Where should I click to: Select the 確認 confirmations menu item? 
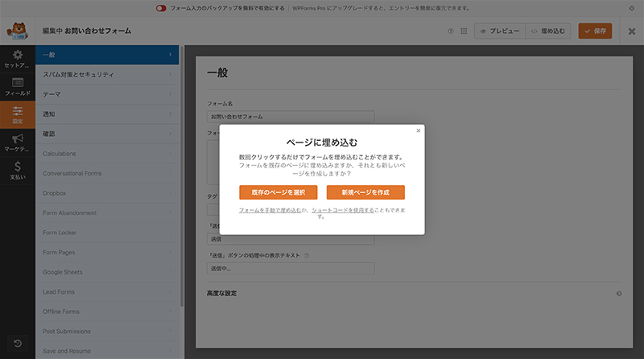pyautogui.click(x=109, y=133)
